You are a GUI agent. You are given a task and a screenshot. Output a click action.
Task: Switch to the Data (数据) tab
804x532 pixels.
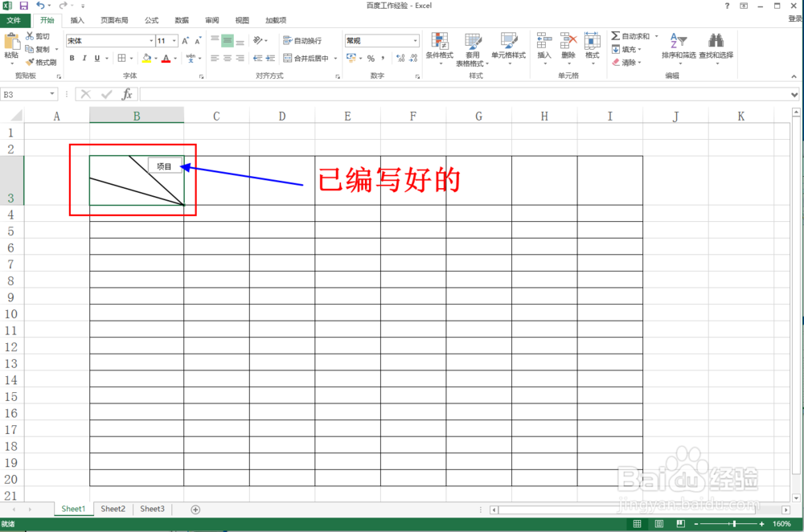pos(182,20)
